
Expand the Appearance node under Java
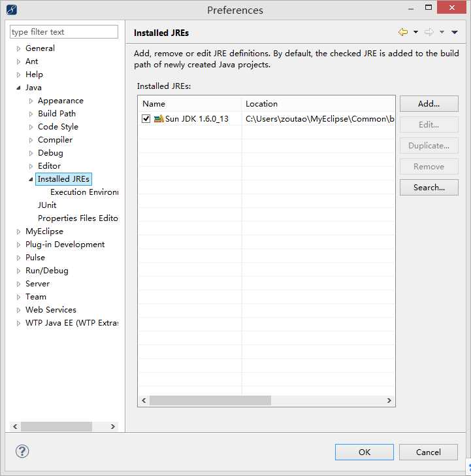coord(31,101)
